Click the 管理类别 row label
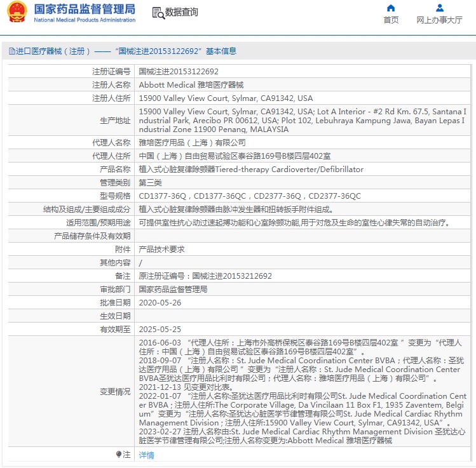The image size is (476, 468). pyautogui.click(x=115, y=183)
